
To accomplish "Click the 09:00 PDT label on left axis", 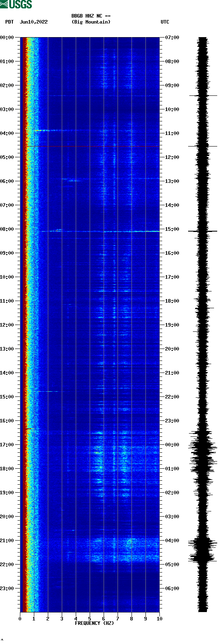I will tap(7, 253).
